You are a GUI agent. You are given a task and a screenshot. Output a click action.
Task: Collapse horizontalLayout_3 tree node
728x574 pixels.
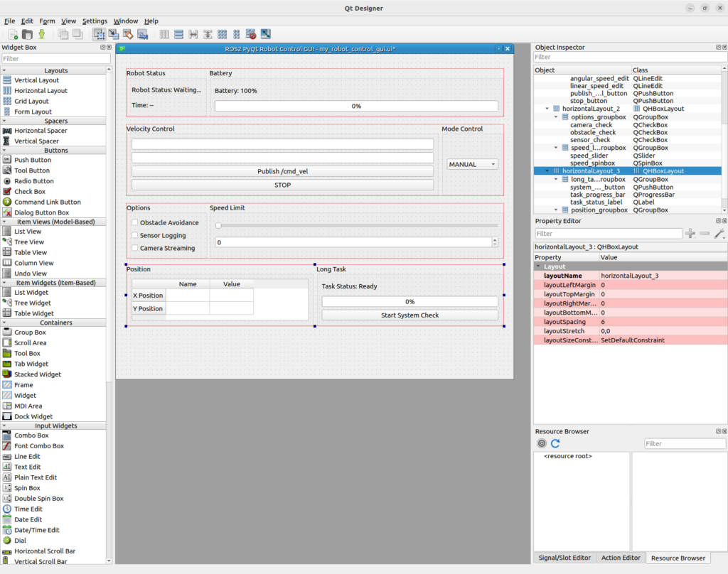(x=547, y=170)
